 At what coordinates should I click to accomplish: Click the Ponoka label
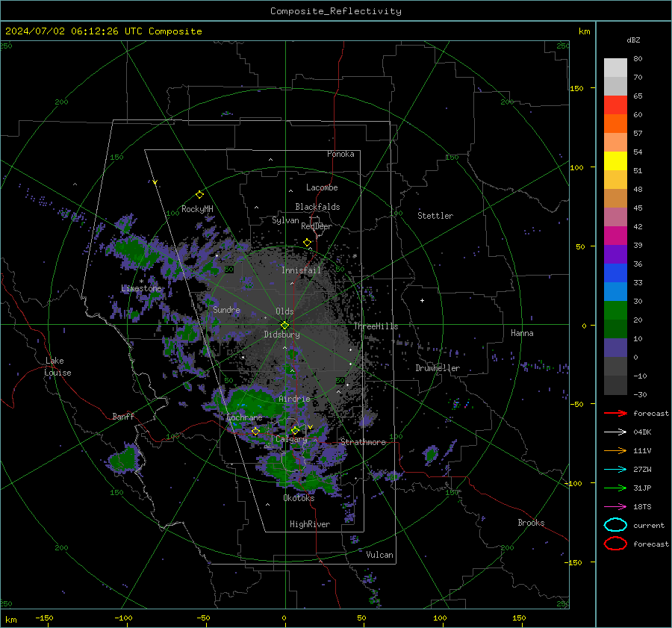point(340,154)
